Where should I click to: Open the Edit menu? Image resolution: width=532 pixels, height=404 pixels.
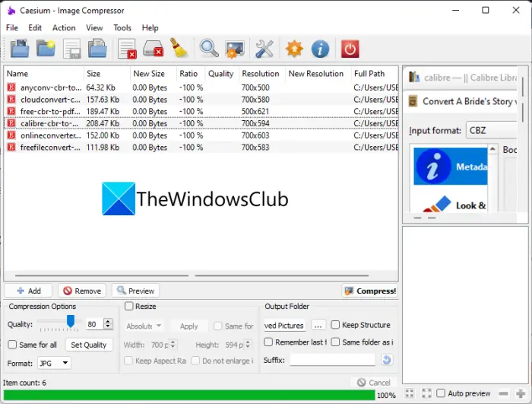[x=35, y=28]
